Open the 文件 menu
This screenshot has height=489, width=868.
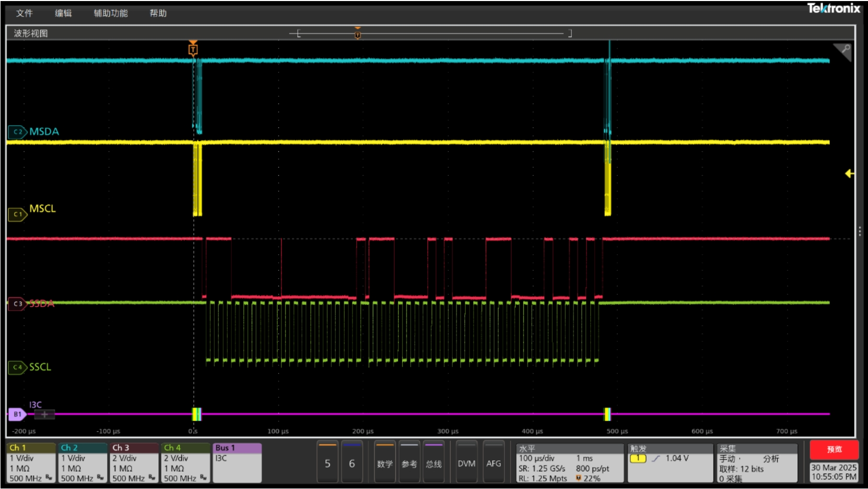click(24, 13)
